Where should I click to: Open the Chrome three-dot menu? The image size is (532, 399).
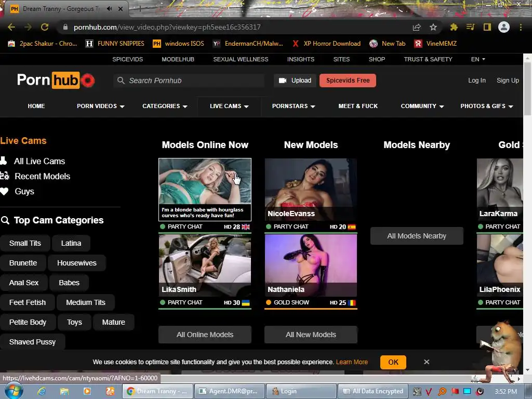click(x=521, y=27)
